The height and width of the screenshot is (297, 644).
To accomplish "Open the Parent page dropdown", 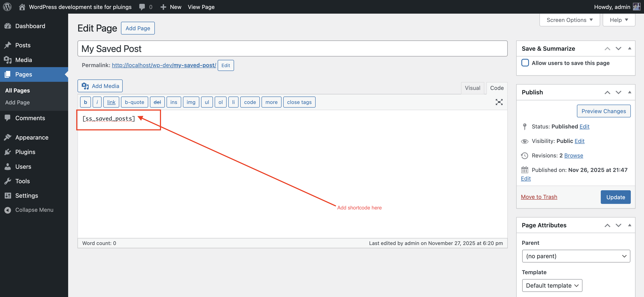I will [x=576, y=256].
